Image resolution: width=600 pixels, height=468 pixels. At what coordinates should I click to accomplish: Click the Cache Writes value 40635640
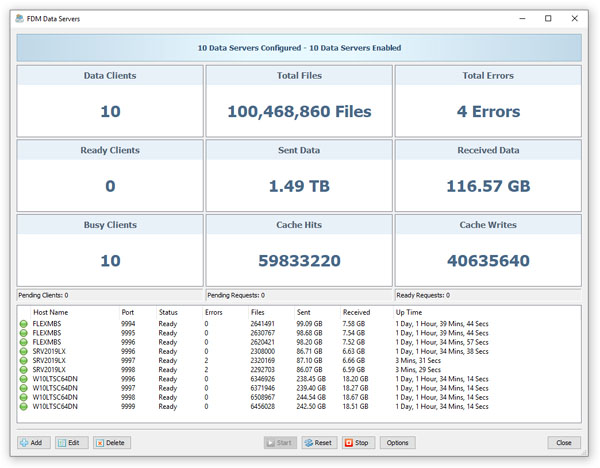click(488, 261)
